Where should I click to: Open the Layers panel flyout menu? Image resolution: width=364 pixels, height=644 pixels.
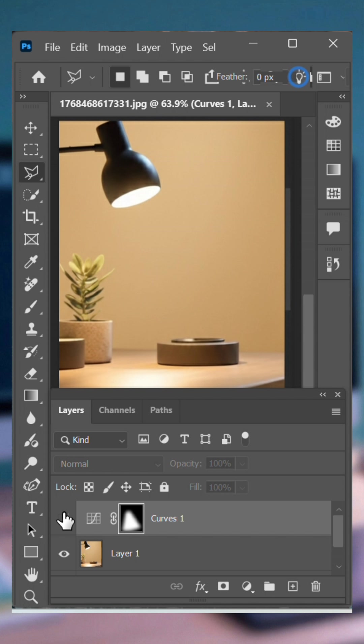(336, 412)
